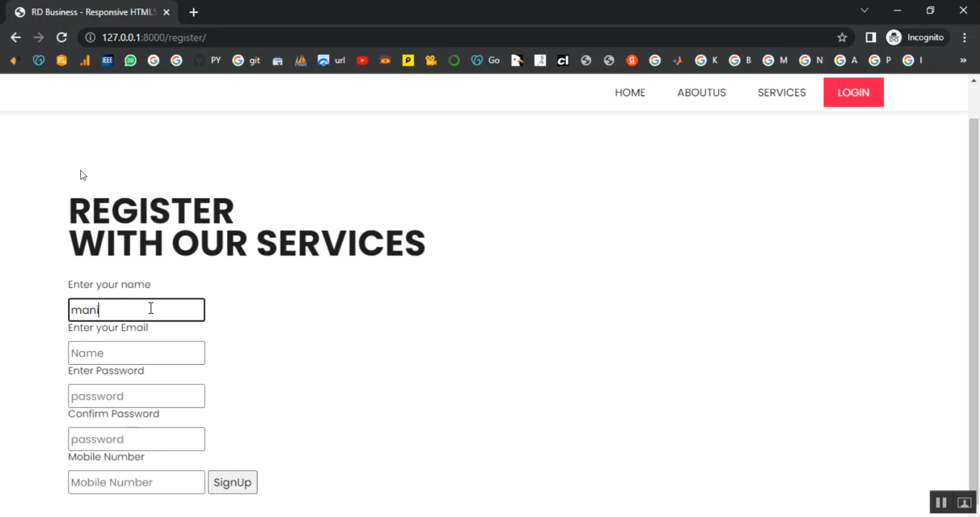Screen dimensions: 980x517
Task: Open the Yandex bookmark
Action: (x=632, y=60)
